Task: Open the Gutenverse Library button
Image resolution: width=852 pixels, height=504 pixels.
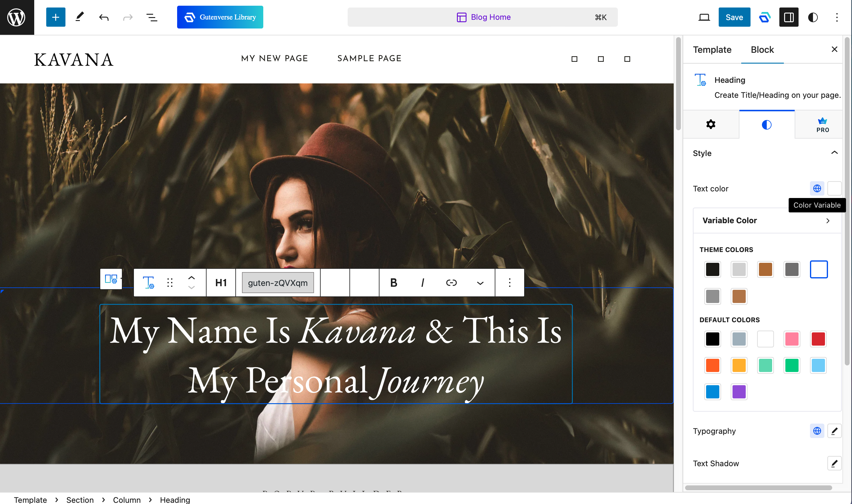Action: coord(220,17)
